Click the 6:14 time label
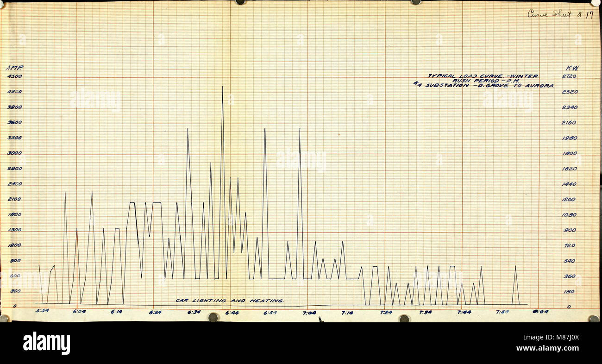The width and height of the screenshot is (602, 364). pyautogui.click(x=117, y=312)
